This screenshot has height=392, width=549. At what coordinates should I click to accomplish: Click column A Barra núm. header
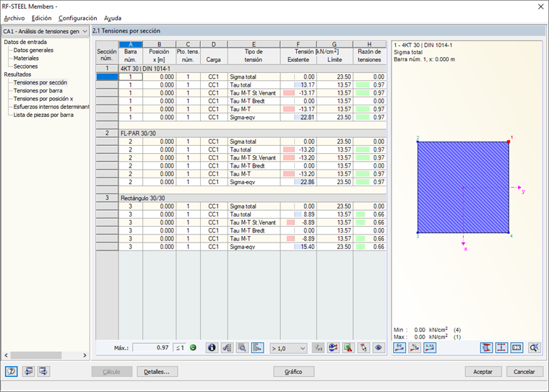[x=131, y=53]
